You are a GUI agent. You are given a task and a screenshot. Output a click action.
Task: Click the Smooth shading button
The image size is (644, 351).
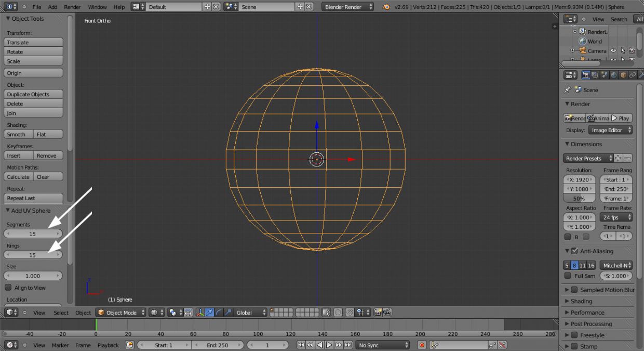19,134
